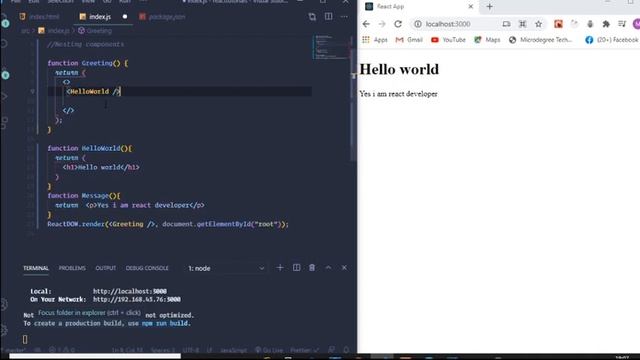
Task: Open changes compare icon in editor toolbar
Action: point(312,17)
